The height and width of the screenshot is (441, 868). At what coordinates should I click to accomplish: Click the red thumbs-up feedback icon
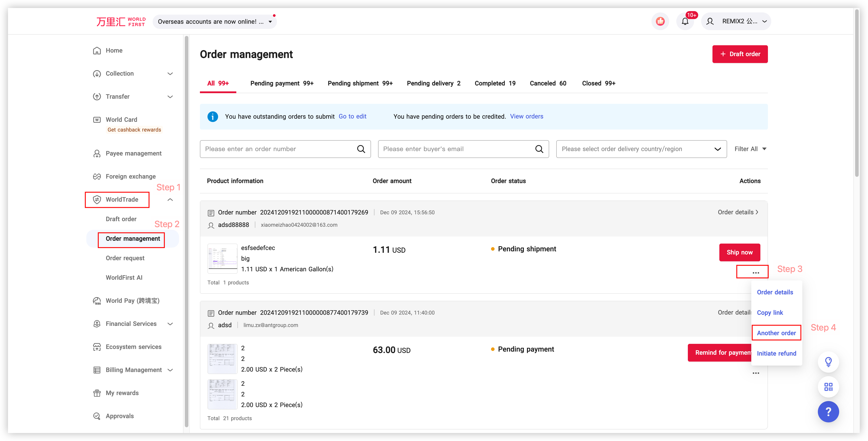pyautogui.click(x=660, y=22)
